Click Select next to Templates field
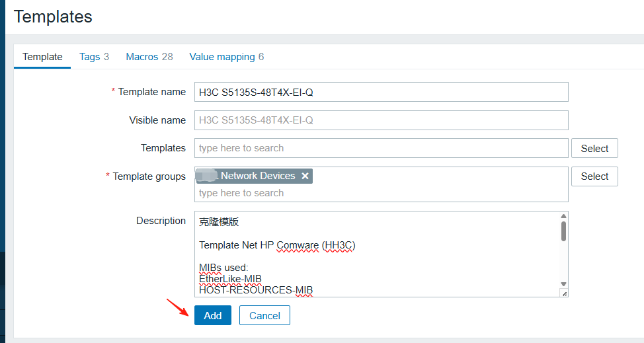 coord(594,148)
